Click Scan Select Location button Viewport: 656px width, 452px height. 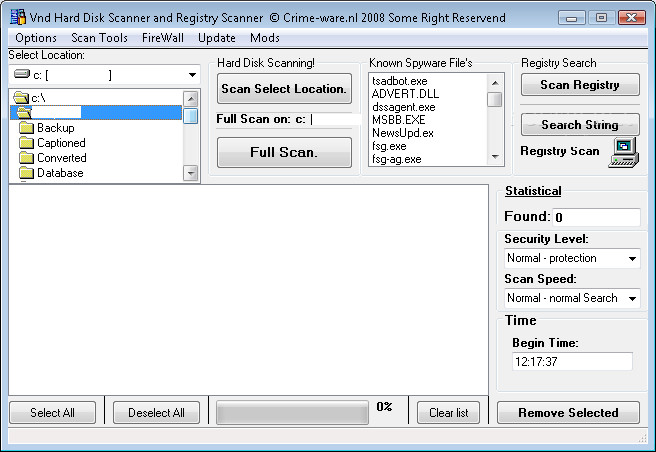tap(284, 89)
